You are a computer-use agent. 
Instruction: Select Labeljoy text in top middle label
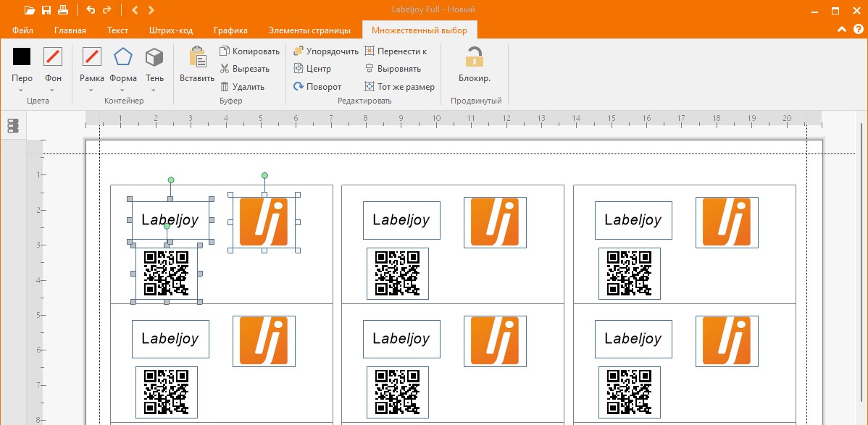click(x=401, y=220)
